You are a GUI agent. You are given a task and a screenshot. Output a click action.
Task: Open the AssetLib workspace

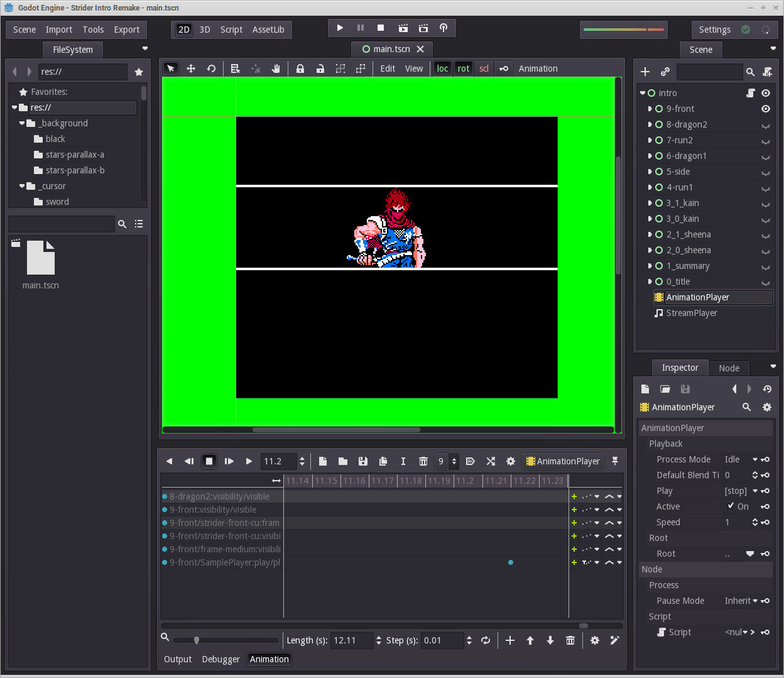[x=268, y=30]
